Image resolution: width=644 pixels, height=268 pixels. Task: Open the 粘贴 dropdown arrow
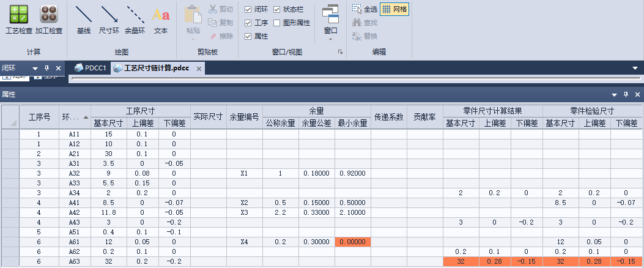tap(193, 39)
